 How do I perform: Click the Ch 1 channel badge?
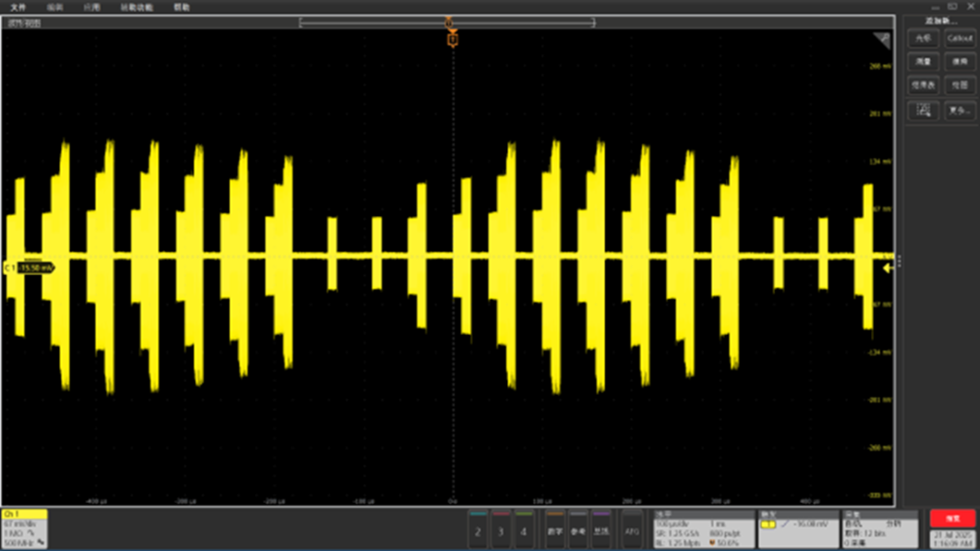pos(24,529)
